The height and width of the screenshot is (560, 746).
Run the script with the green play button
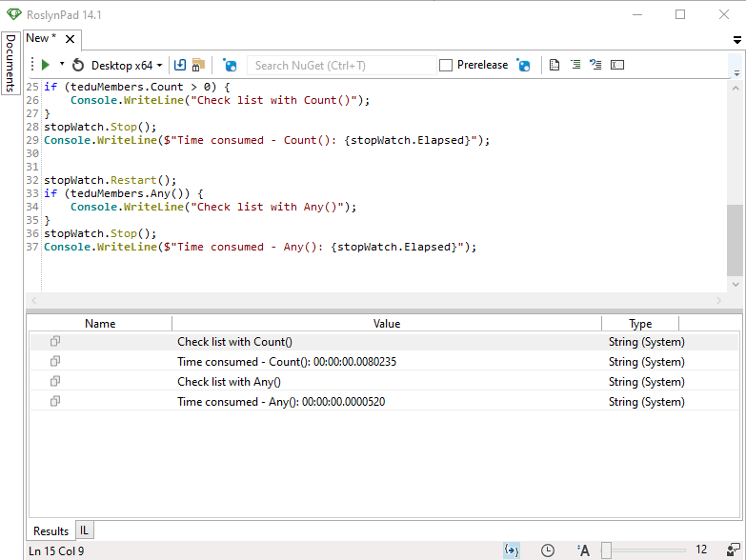pos(45,65)
